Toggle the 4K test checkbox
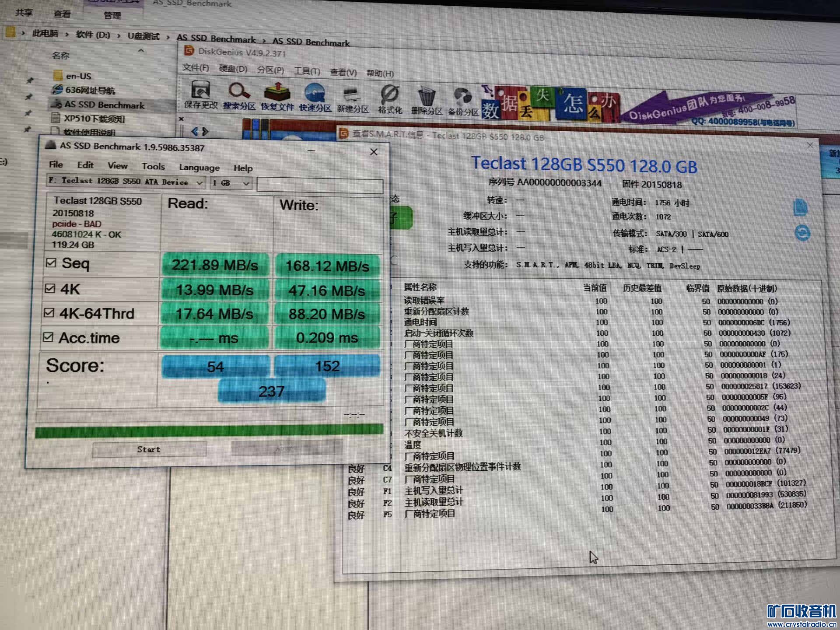This screenshot has width=840, height=630. pyautogui.click(x=50, y=288)
